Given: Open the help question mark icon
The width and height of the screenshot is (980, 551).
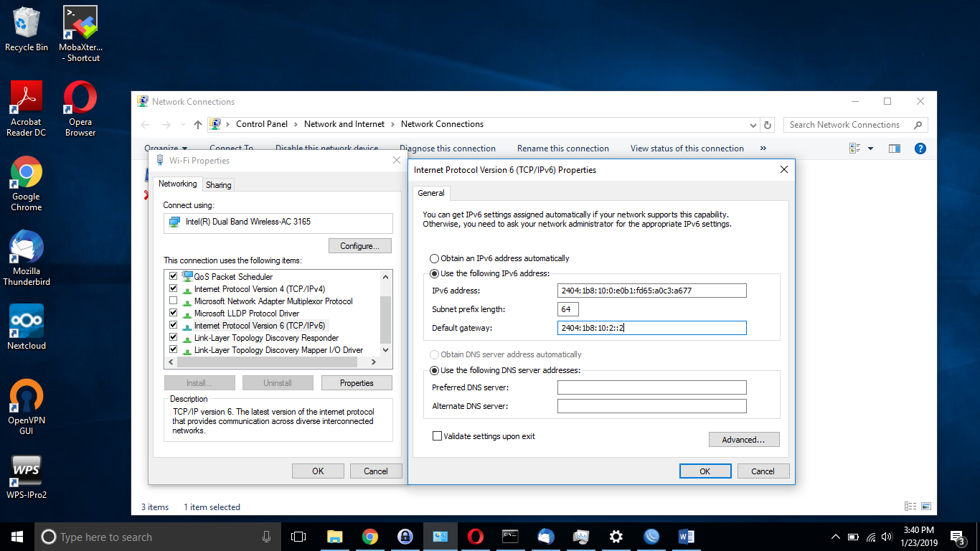Looking at the screenshot, I should (920, 149).
